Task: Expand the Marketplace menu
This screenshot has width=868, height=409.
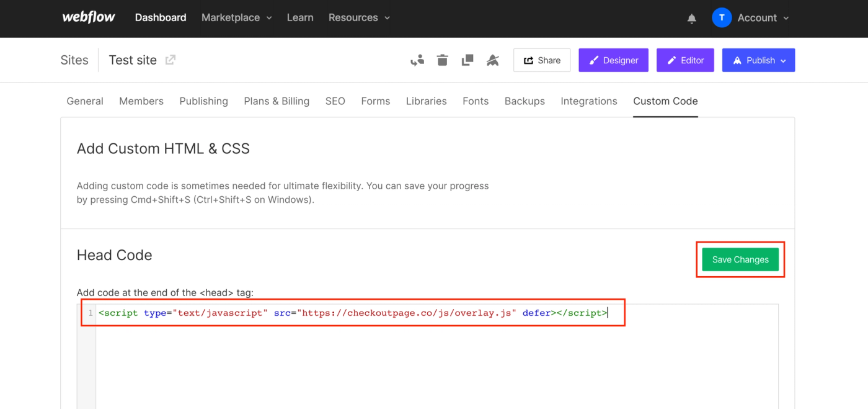Action: 237,18
